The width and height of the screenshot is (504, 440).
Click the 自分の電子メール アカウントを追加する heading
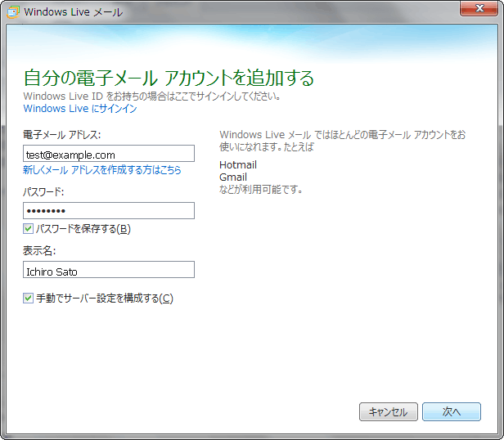(x=169, y=78)
